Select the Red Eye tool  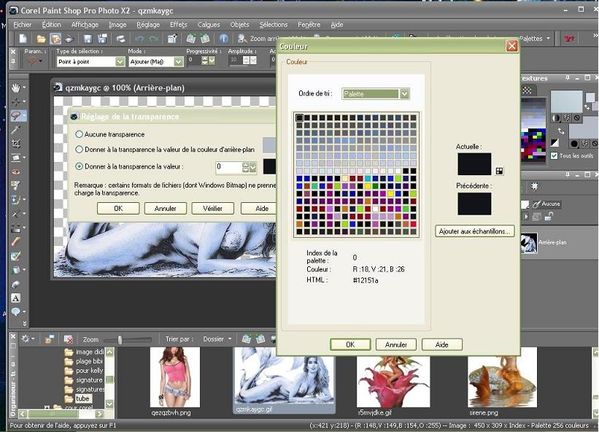[15, 172]
